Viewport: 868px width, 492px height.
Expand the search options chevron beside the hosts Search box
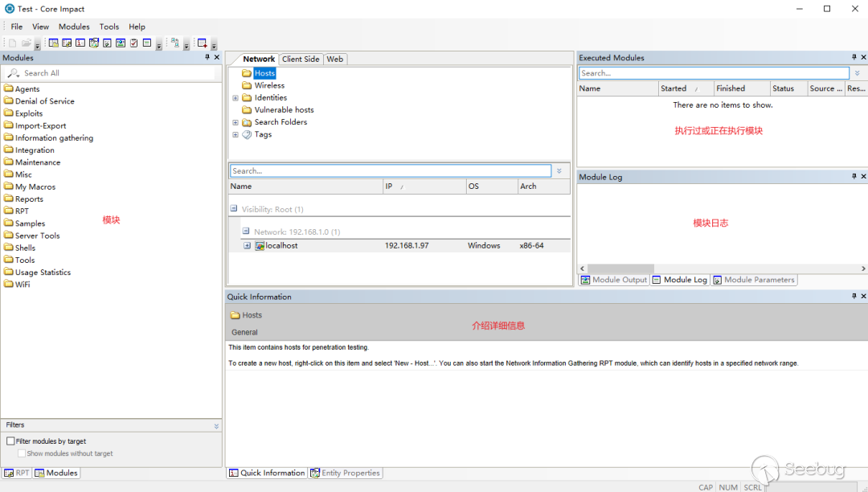pos(559,171)
